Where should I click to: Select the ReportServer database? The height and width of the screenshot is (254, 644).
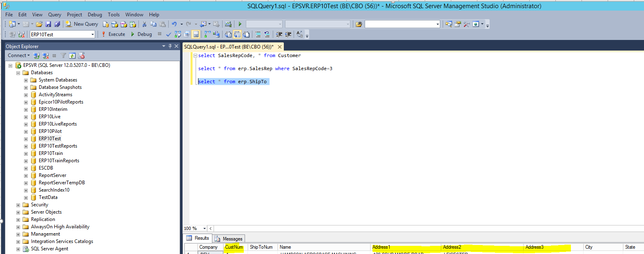(52, 175)
